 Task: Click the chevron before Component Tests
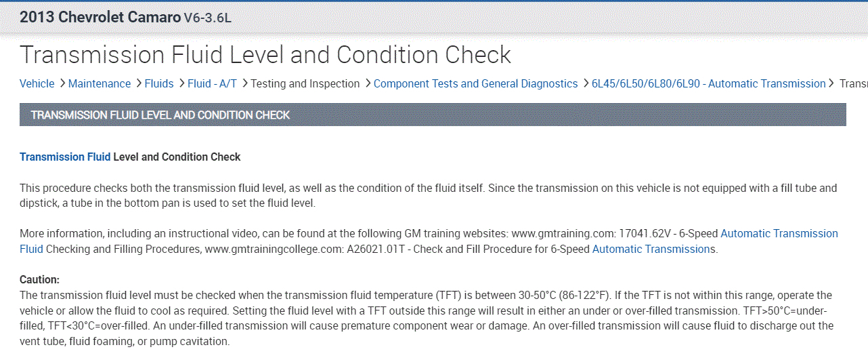367,84
